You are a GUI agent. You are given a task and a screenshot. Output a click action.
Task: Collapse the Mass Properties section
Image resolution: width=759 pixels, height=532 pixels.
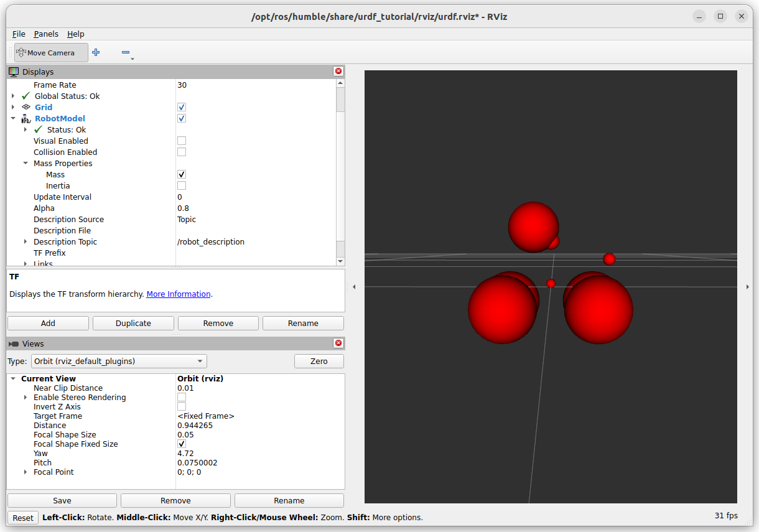point(26,164)
